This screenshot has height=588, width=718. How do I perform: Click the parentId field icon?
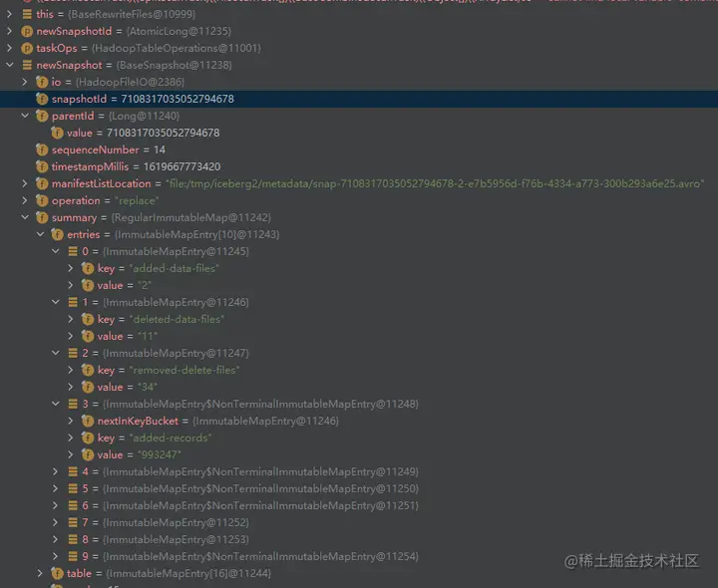(42, 116)
